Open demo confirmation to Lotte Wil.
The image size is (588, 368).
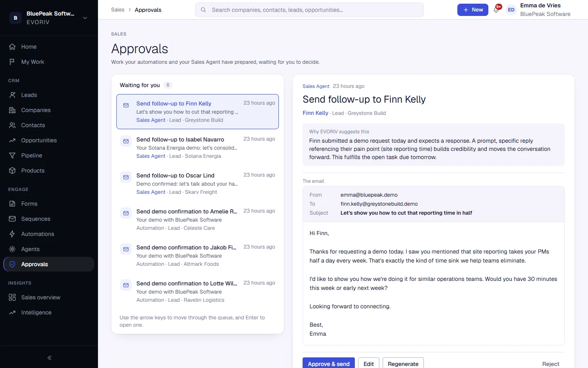(x=198, y=292)
